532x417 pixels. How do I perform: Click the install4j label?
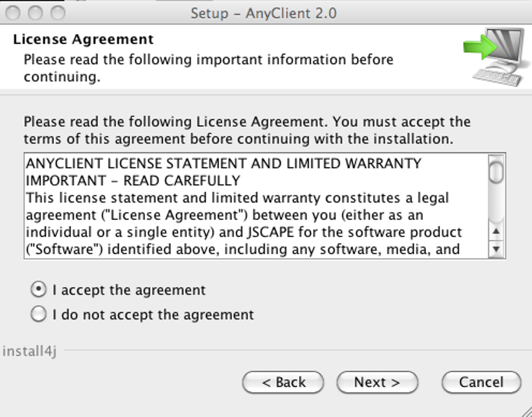pyautogui.click(x=29, y=351)
